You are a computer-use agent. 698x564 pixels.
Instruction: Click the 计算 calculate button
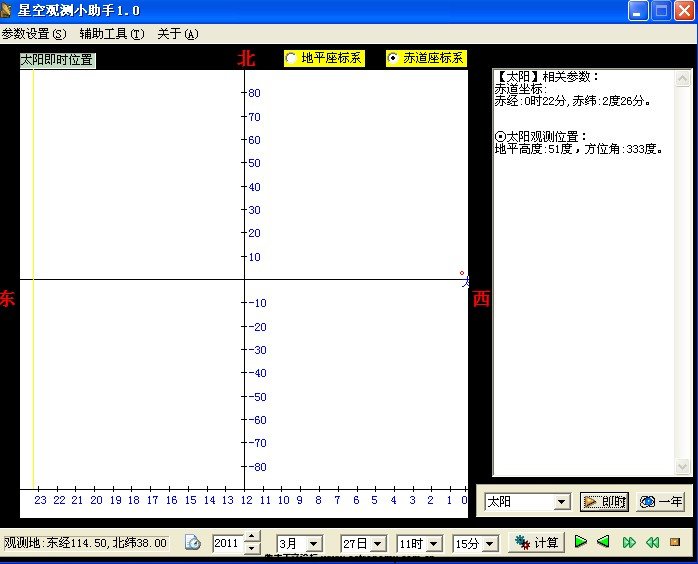click(536, 543)
